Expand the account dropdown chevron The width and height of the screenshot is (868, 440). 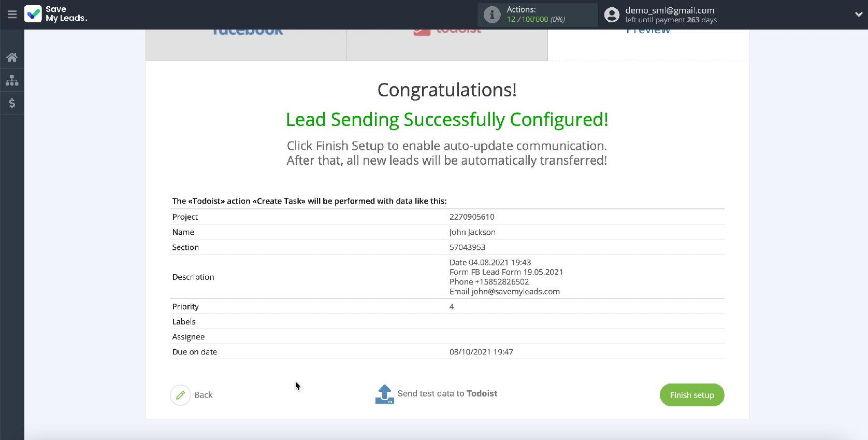pyautogui.click(x=858, y=15)
